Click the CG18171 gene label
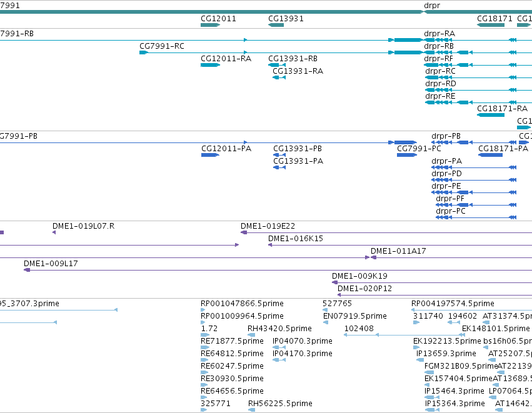532x413 pixels. point(494,19)
